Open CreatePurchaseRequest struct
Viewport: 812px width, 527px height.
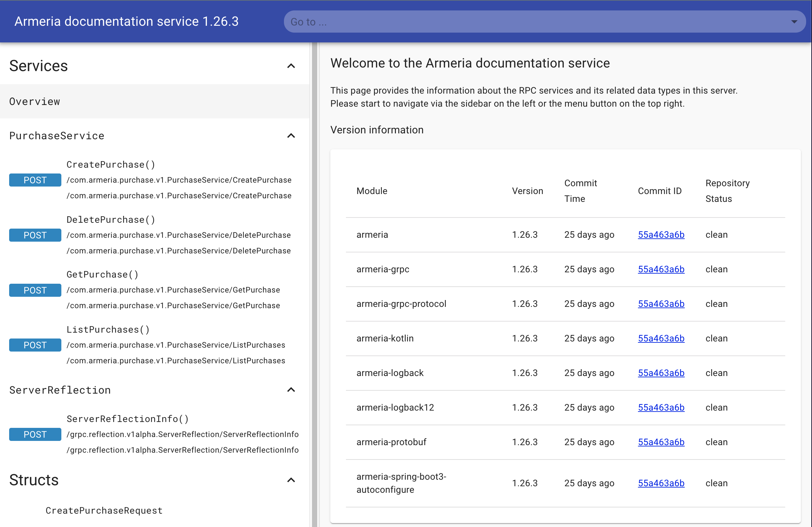(x=104, y=510)
